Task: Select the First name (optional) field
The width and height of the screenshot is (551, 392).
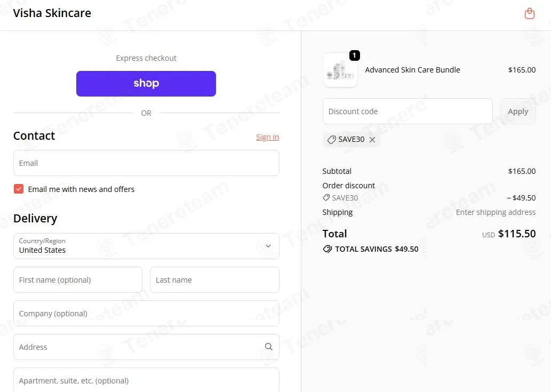Action: [x=78, y=280]
